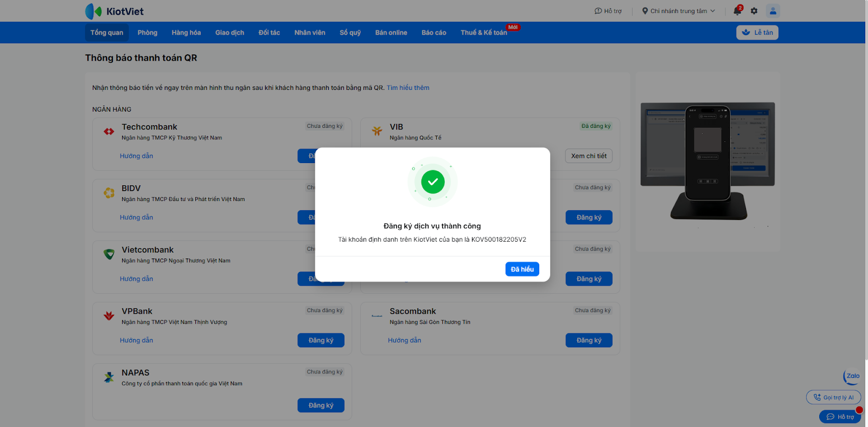Open the Đối tác menu
The height and width of the screenshot is (427, 868).
(x=269, y=33)
